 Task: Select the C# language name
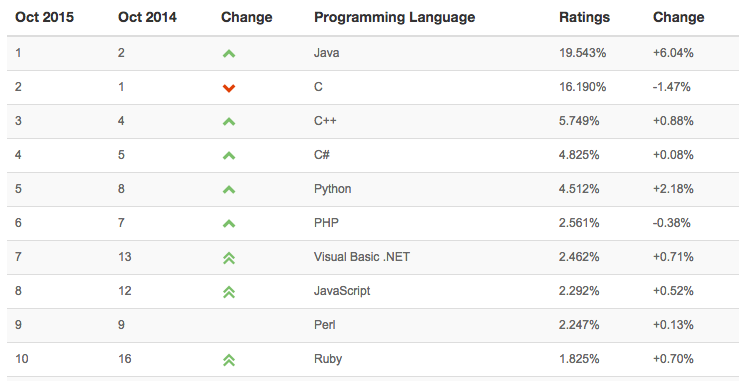[322, 155]
